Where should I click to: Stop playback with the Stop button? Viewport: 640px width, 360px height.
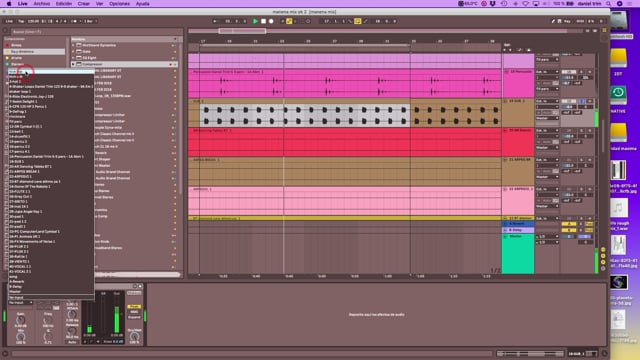click(263, 21)
